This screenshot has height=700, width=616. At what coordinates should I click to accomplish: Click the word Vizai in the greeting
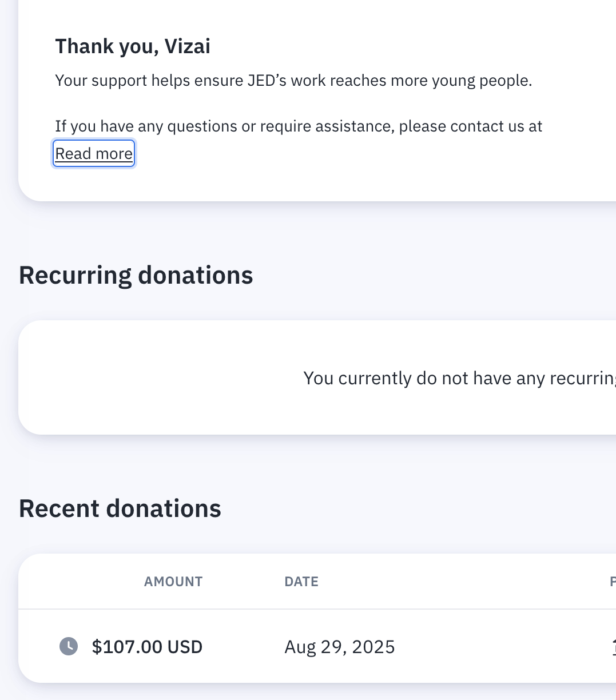[188, 46]
